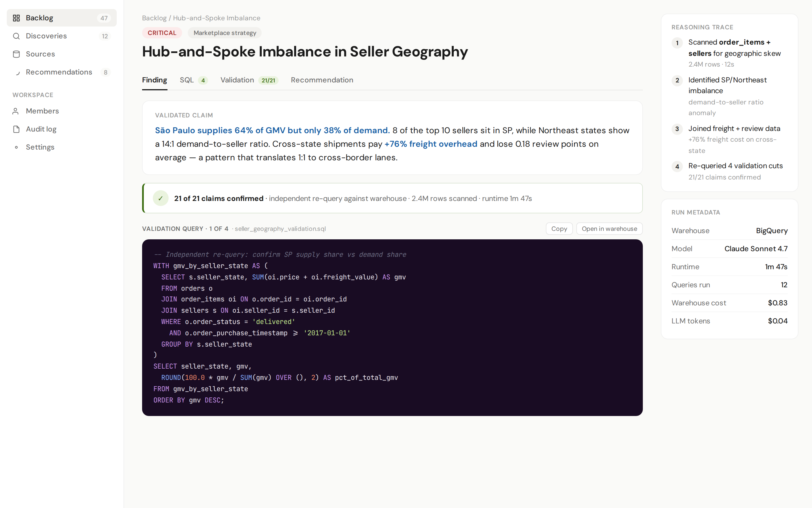Click the Audit log document icon

click(x=16, y=129)
